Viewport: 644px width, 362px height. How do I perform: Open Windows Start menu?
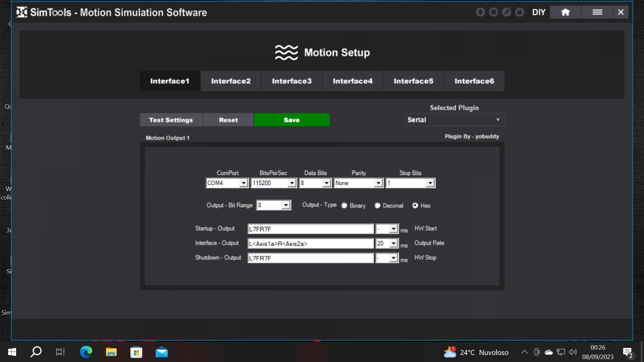[12, 352]
